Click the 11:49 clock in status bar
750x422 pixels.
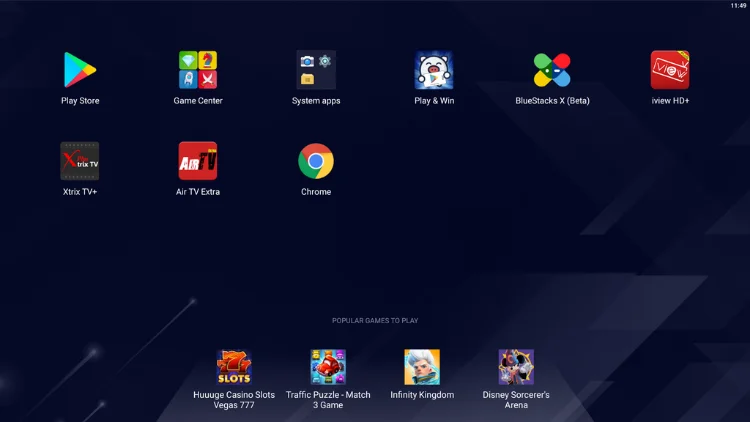coord(738,6)
